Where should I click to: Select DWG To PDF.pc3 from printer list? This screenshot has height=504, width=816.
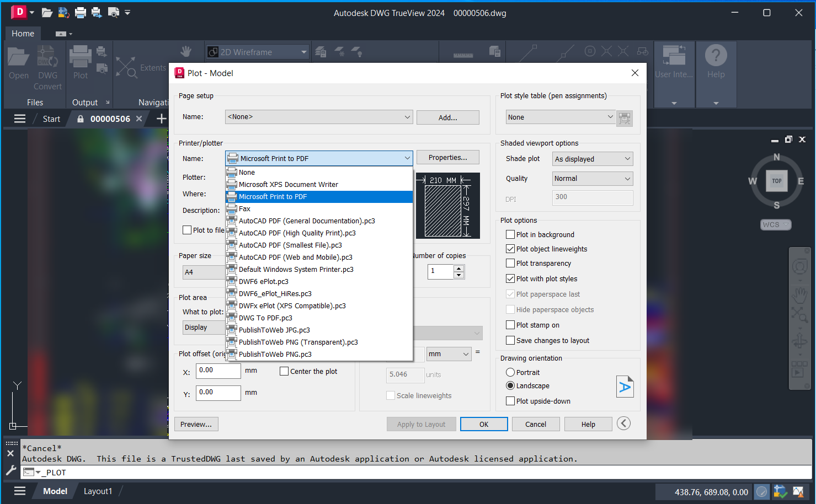click(319, 318)
